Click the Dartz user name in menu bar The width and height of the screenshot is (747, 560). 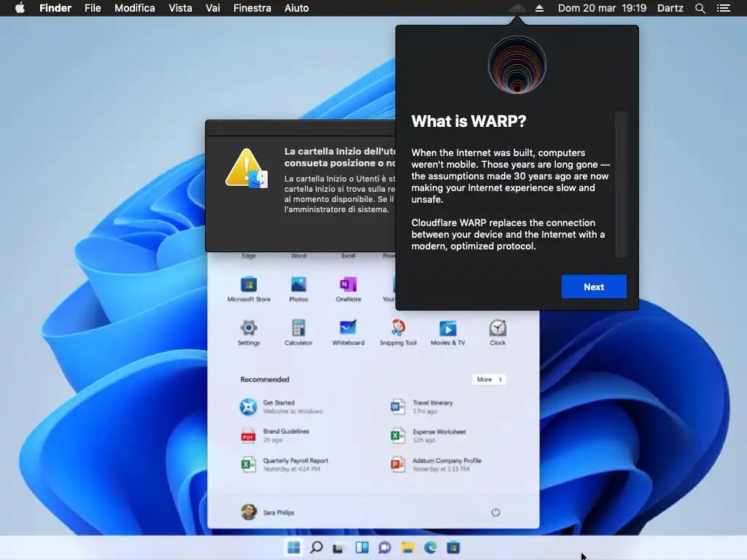[x=670, y=8]
